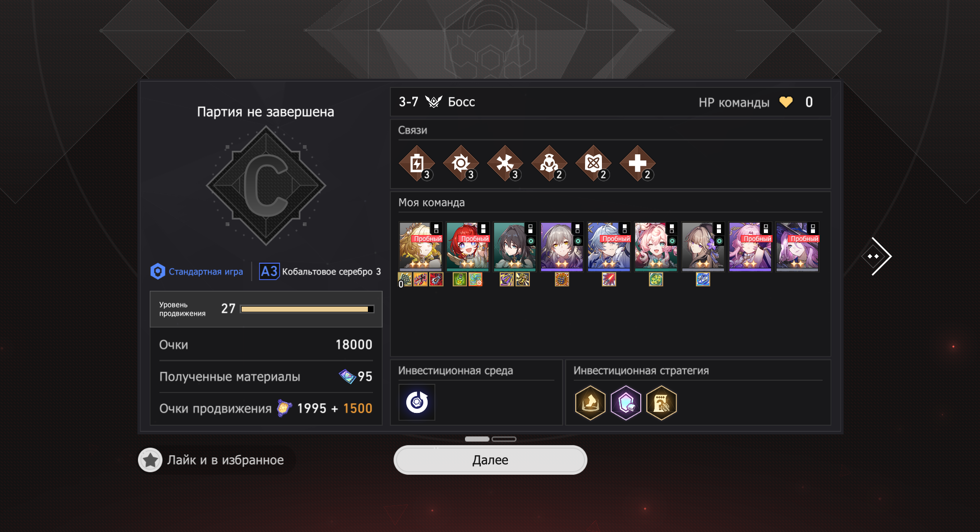Open the investment environment circular icon
Screen dimensions: 980x532
[417, 402]
